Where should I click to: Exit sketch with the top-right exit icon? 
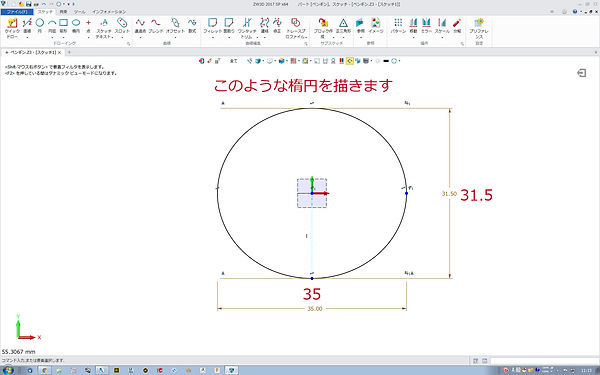pyautogui.click(x=582, y=73)
